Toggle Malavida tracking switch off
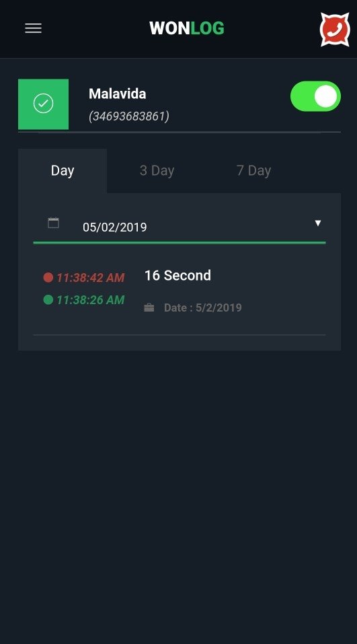357x644 pixels. pos(315,96)
